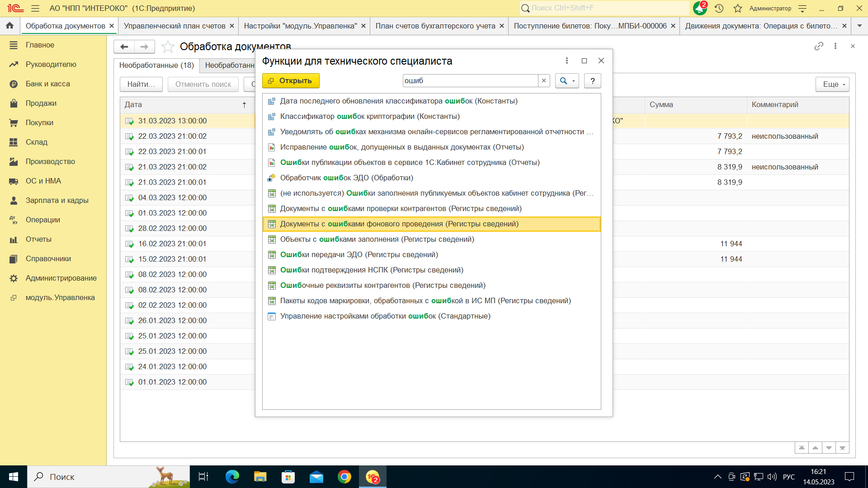Copy link to Обработка документов form

tap(819, 46)
